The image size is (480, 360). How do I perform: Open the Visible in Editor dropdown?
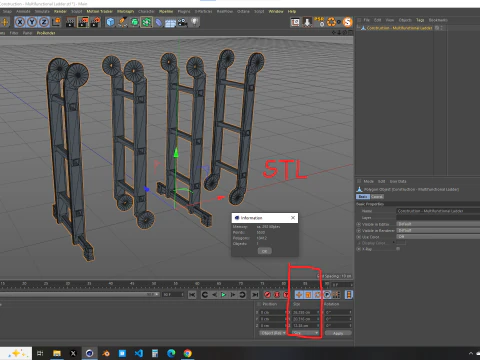438,224
